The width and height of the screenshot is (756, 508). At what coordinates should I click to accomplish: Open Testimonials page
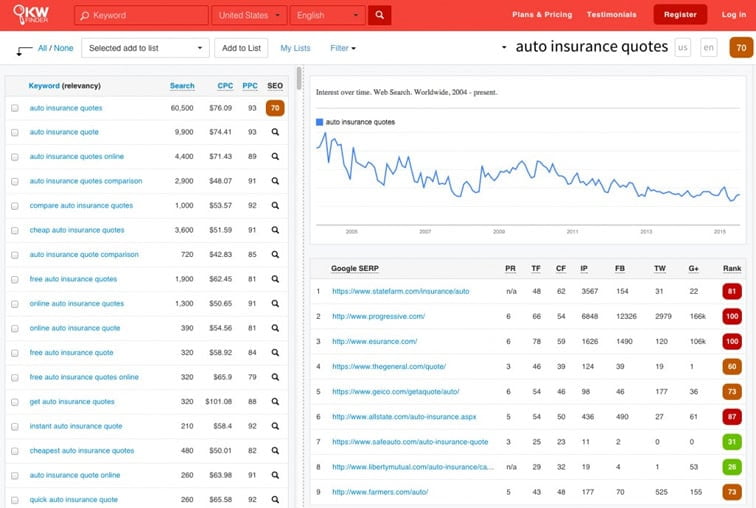pyautogui.click(x=611, y=14)
